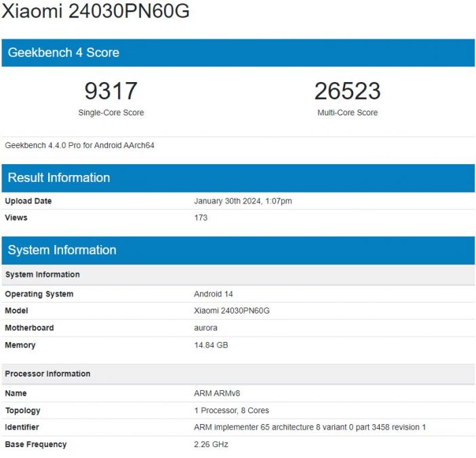Click the blue System Information header
This screenshot has width=476, height=458.
coord(238,250)
